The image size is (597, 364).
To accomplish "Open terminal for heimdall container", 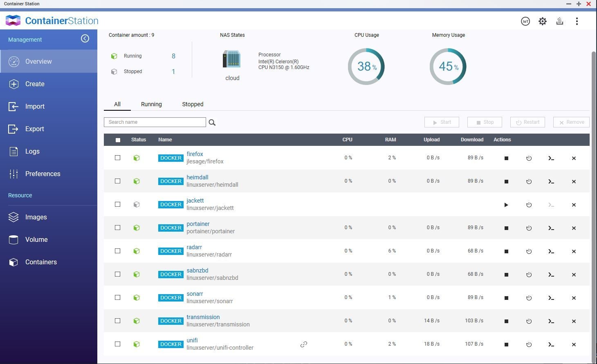I will (551, 181).
